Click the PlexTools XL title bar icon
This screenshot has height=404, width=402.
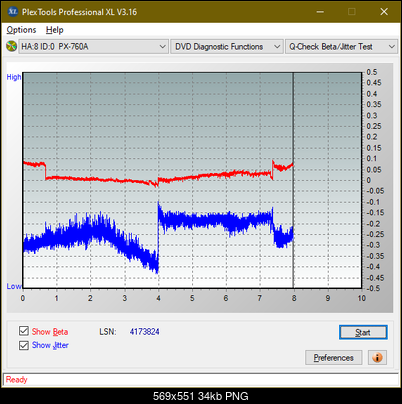(x=12, y=12)
